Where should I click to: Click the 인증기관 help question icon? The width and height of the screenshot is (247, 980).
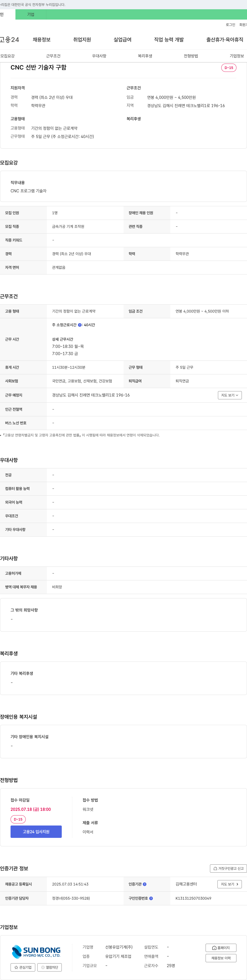(144, 884)
